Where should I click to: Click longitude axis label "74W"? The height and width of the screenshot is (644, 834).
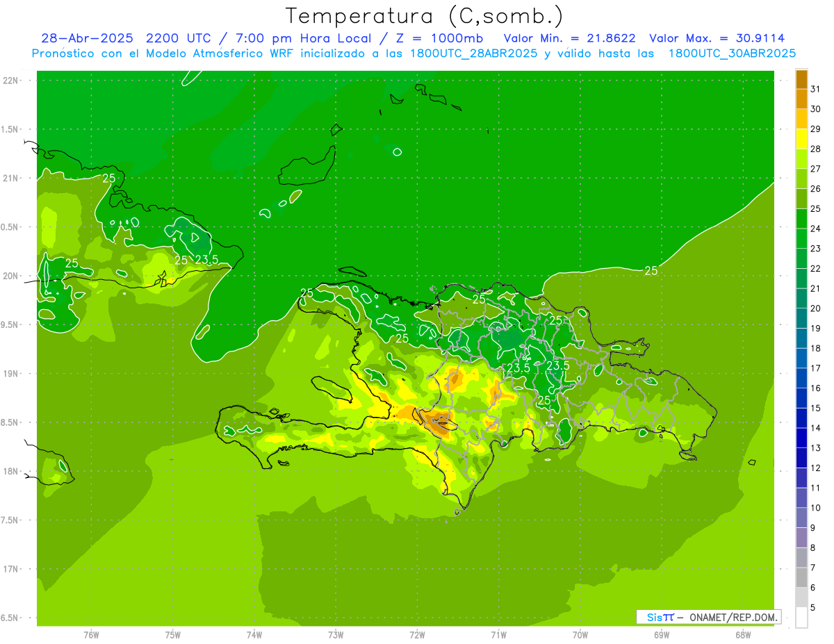(254, 634)
